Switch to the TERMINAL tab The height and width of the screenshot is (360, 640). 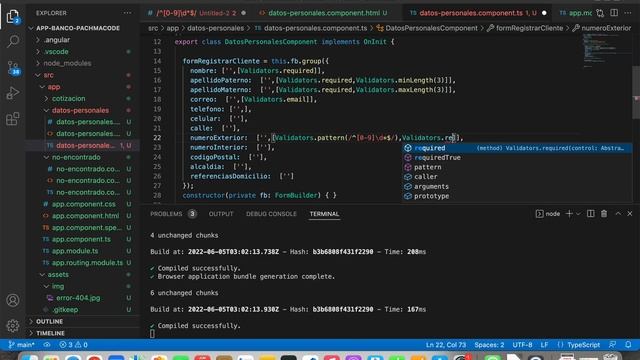(x=324, y=214)
